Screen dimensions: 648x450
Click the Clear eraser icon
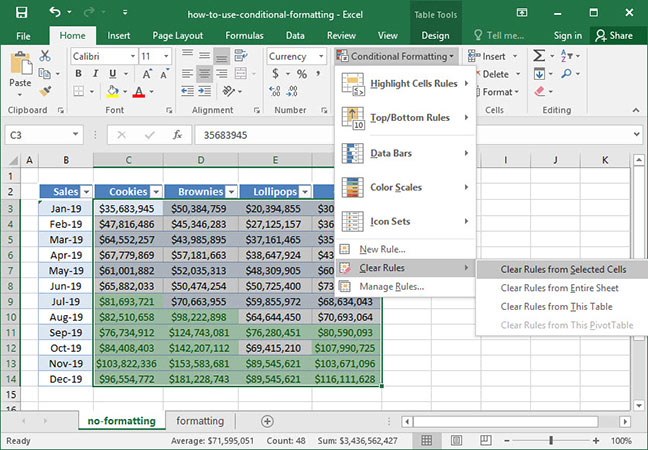540,91
